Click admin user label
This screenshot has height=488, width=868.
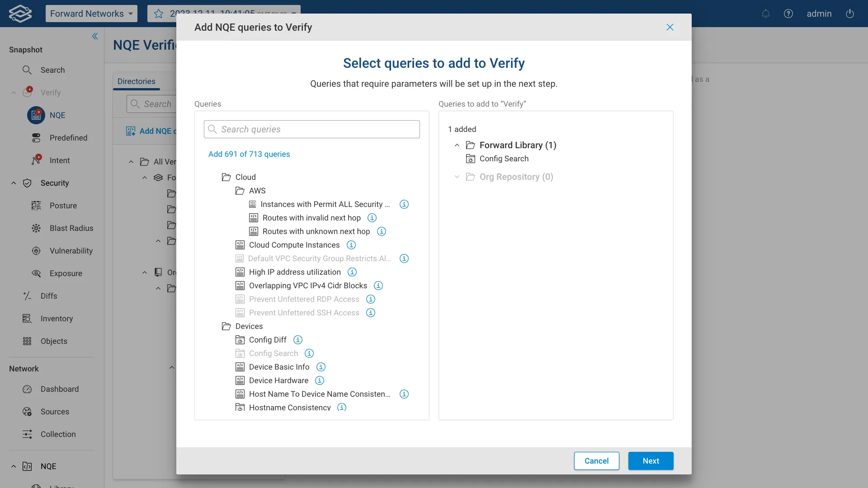coord(819,14)
